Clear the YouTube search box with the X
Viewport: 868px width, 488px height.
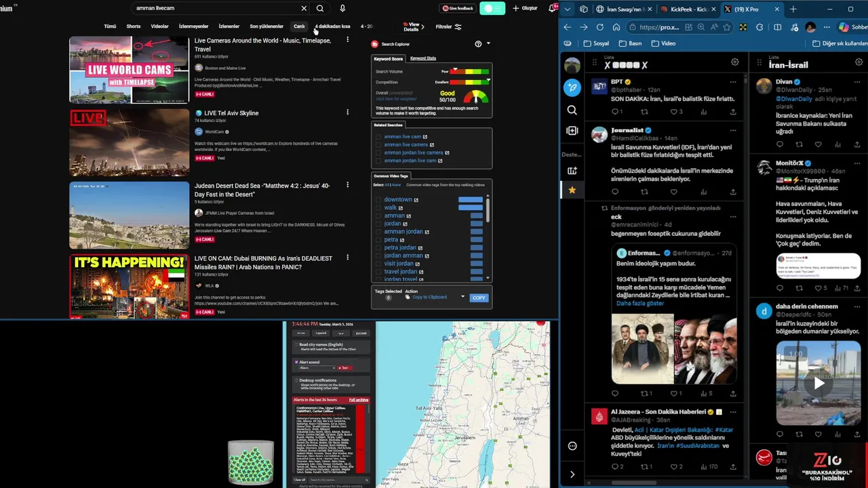click(304, 8)
